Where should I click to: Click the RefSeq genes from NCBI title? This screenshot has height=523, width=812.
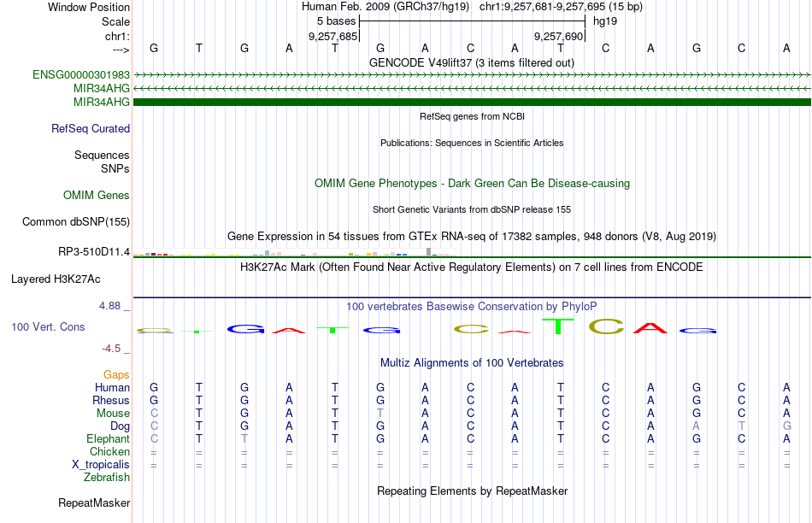point(473,116)
